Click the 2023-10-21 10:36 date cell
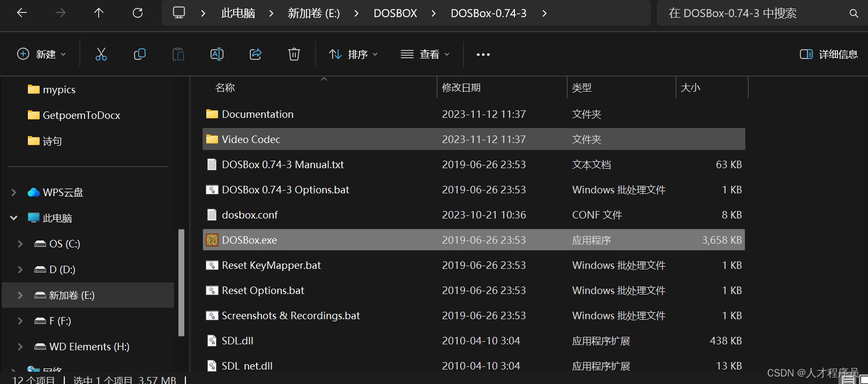868x384 pixels. [x=484, y=215]
